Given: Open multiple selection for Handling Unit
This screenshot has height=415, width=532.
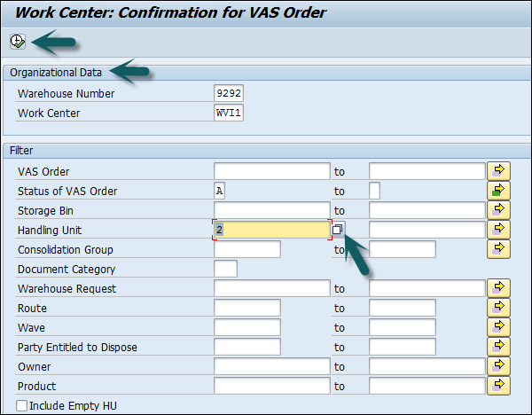Looking at the screenshot, I should tap(500, 230).
